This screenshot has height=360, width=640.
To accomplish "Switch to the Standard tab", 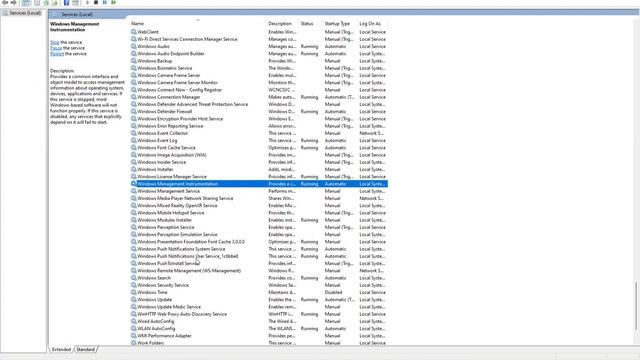I will pos(86,349).
